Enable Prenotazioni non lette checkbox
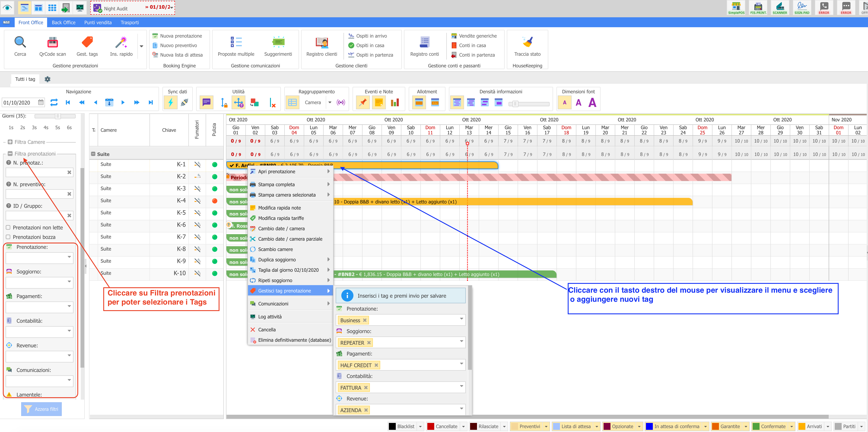 (x=8, y=227)
